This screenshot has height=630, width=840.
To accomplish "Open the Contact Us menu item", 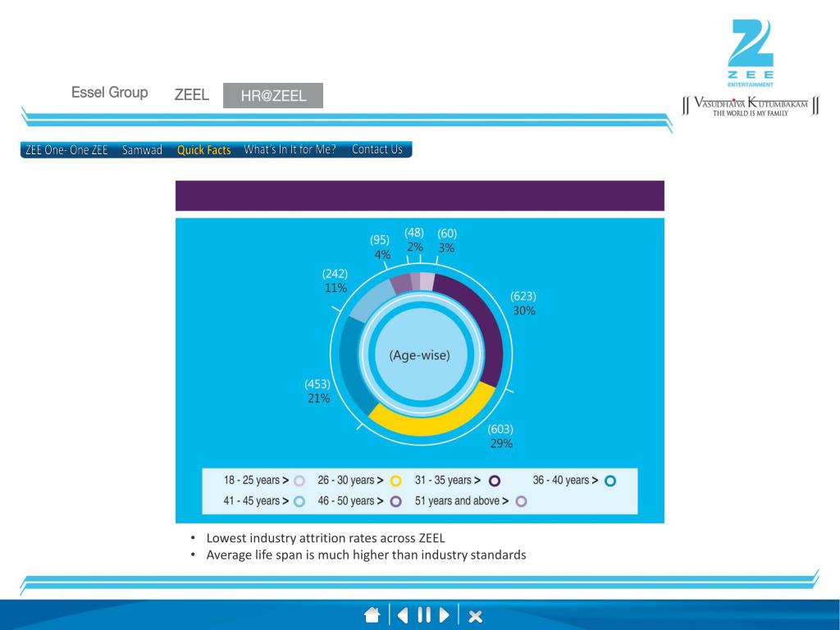I will (x=377, y=149).
